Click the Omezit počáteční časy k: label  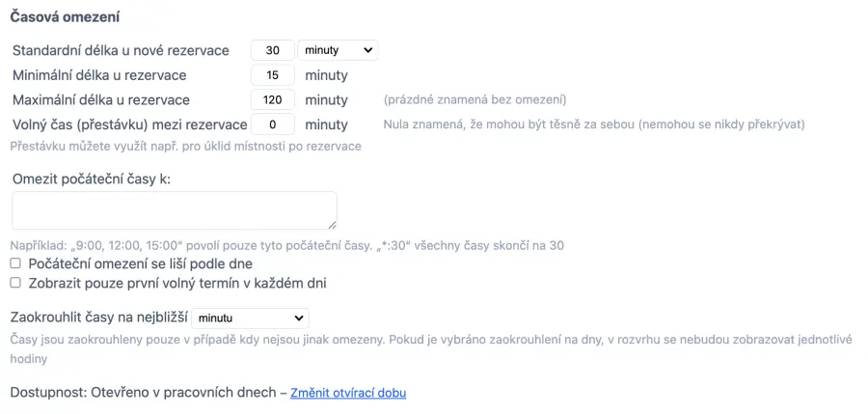(92, 179)
